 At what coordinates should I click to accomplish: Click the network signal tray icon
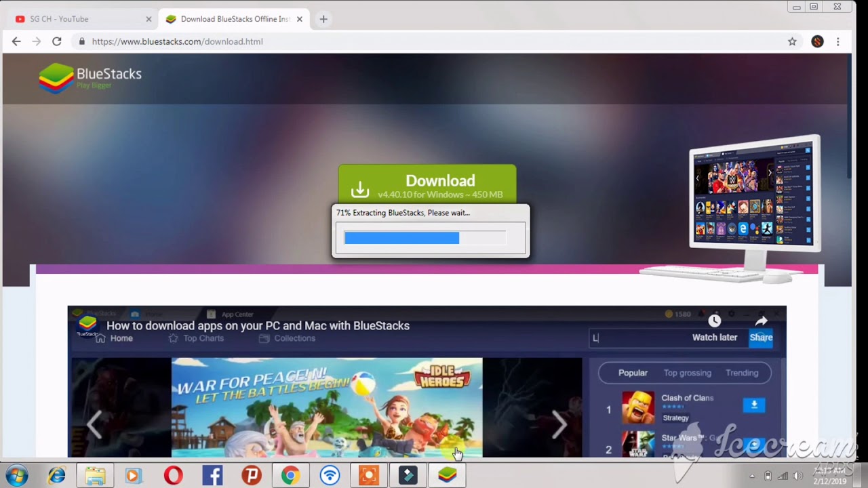(x=783, y=476)
